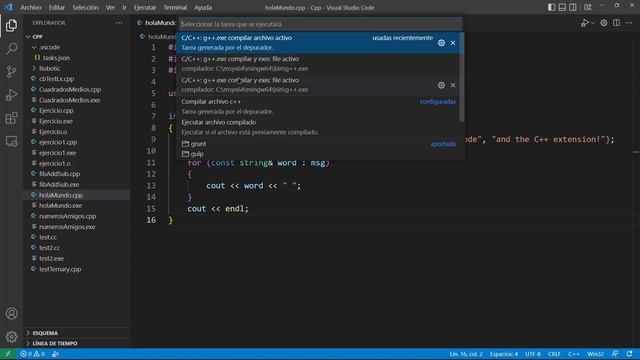This screenshot has width=640, height=360.
Task: Change language mode C++ in status bar
Action: [x=573, y=354]
